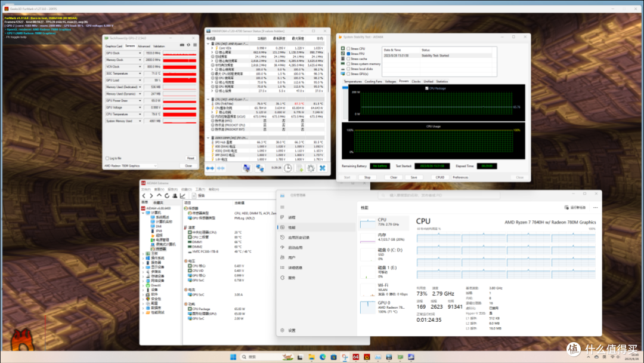Image resolution: width=644 pixels, height=363 pixels.
Task: Open Task Manager hamburger navigation icon
Action: [282, 207]
